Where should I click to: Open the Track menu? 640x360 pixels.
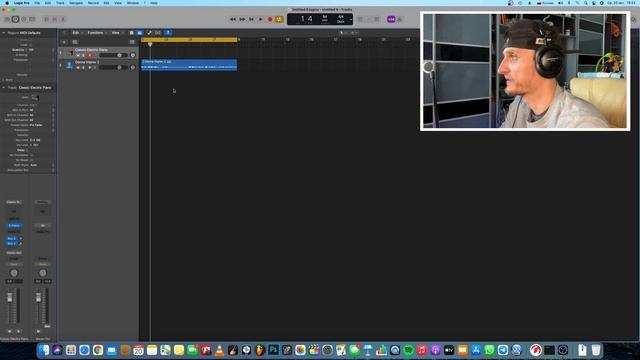tap(60, 3)
